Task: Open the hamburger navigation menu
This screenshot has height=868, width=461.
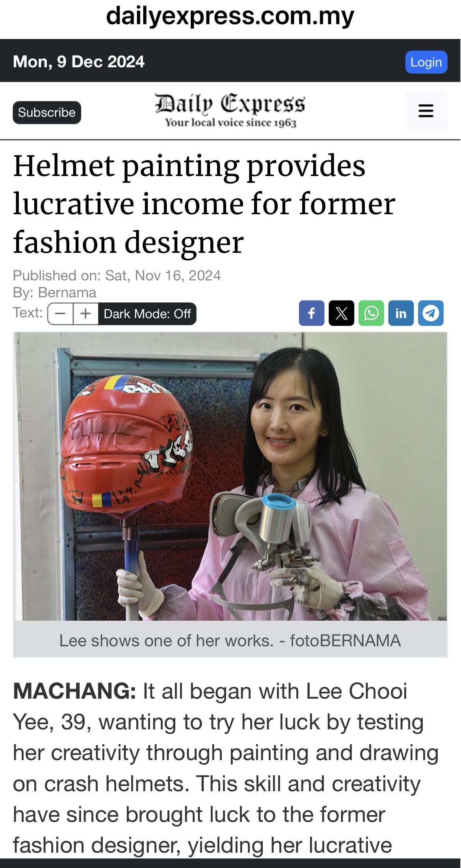Action: point(426,111)
